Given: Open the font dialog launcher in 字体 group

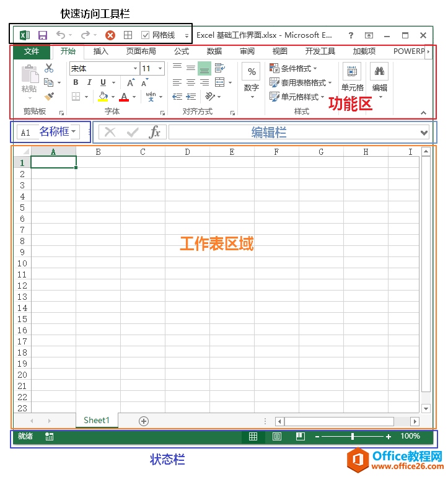Looking at the screenshot, I should coord(162,113).
